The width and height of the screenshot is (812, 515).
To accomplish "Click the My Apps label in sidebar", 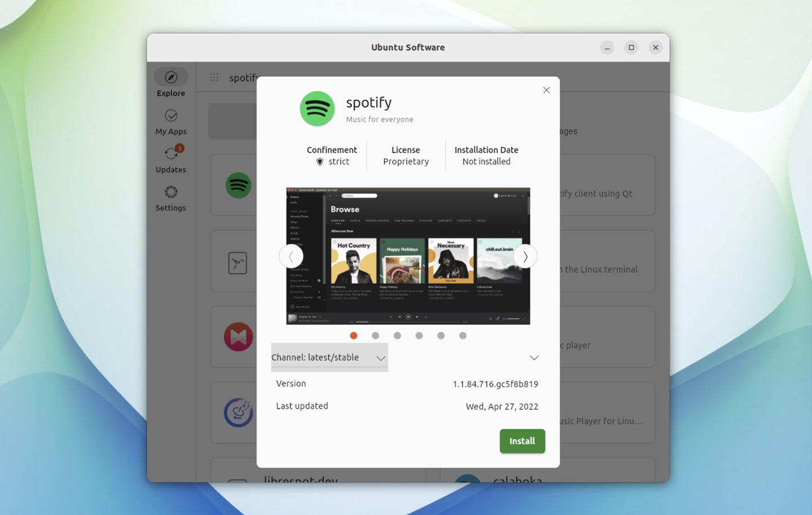I will [171, 131].
